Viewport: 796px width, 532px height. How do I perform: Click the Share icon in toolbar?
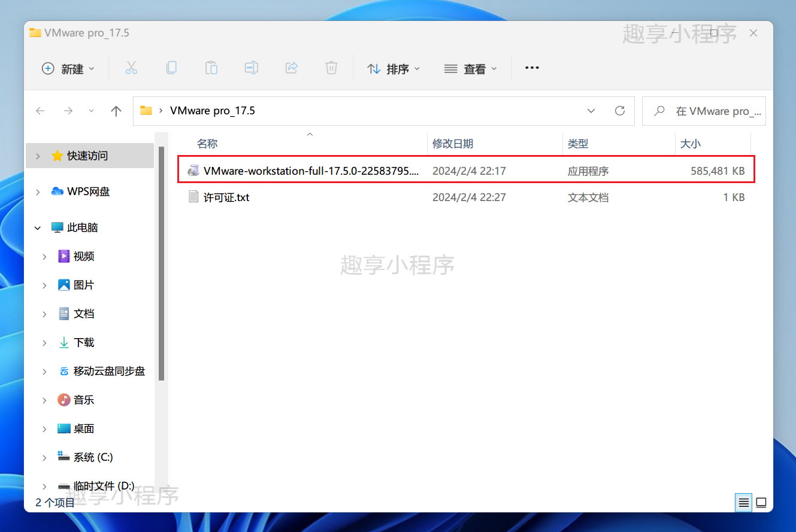(292, 68)
